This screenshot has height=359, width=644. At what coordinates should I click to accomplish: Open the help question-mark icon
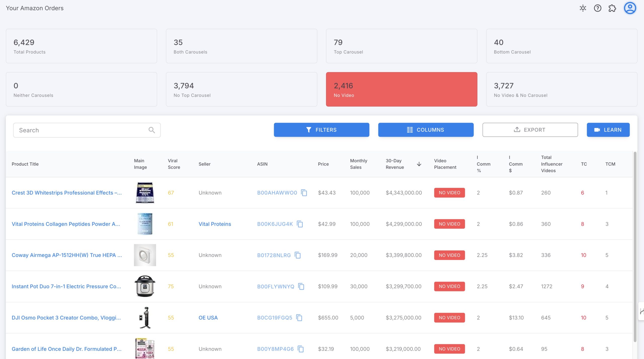point(597,8)
